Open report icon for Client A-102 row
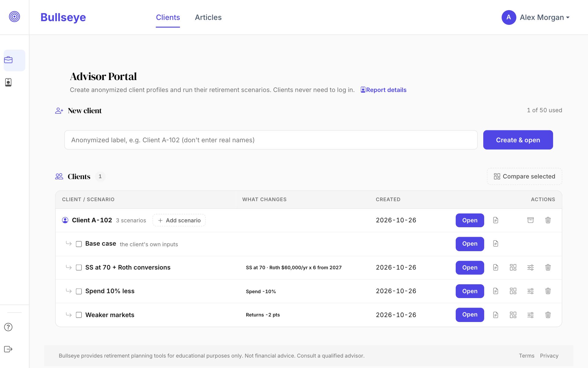The height and width of the screenshot is (368, 588). click(x=496, y=220)
